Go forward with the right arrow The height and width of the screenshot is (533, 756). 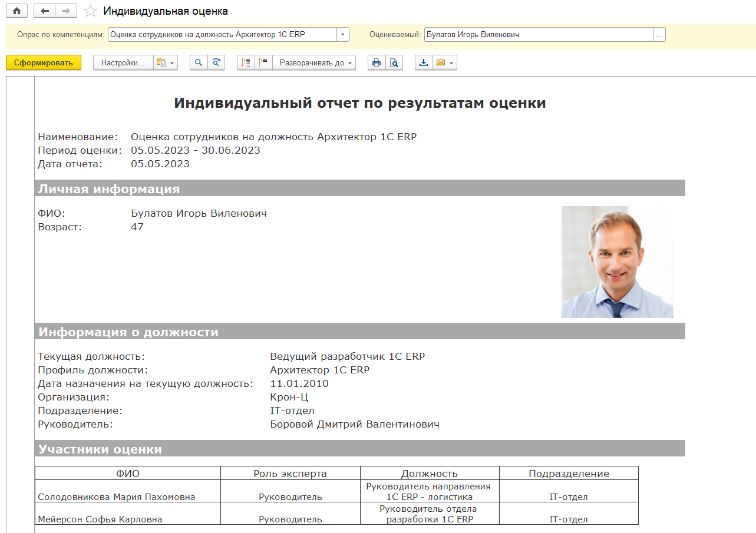click(x=66, y=11)
